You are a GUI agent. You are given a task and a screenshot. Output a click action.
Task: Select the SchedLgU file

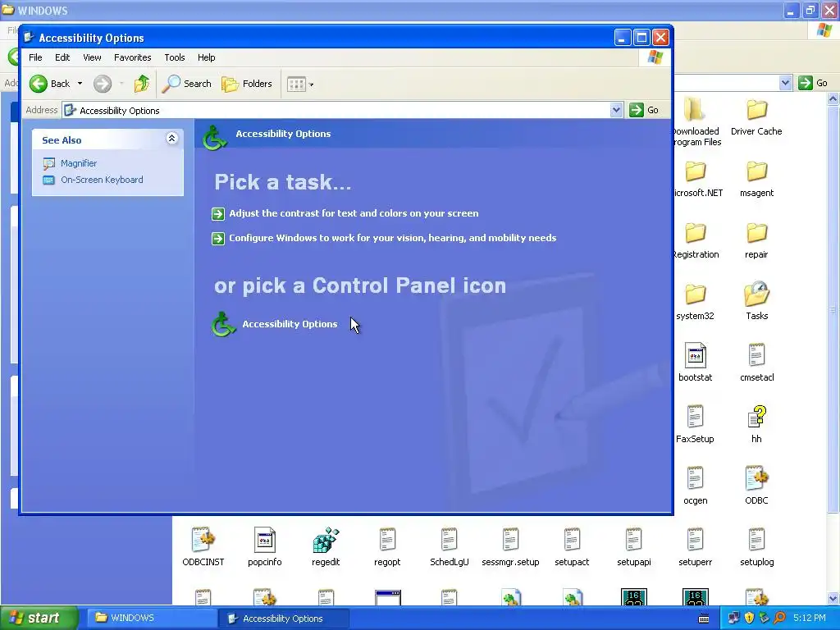449,547
